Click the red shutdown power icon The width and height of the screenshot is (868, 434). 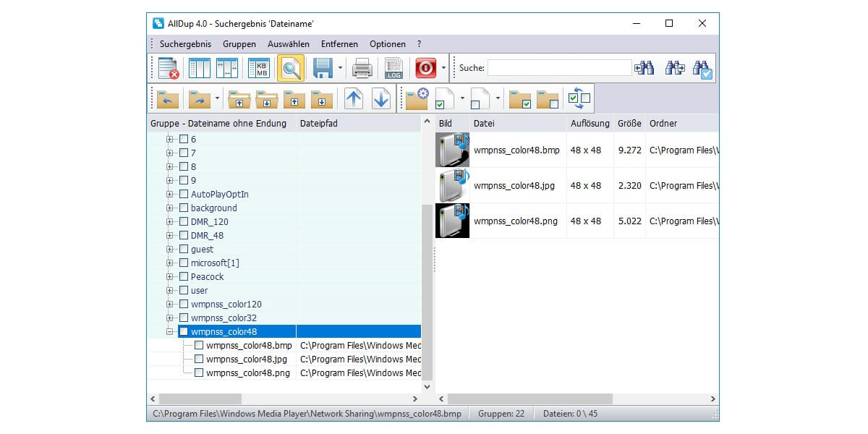tap(425, 68)
